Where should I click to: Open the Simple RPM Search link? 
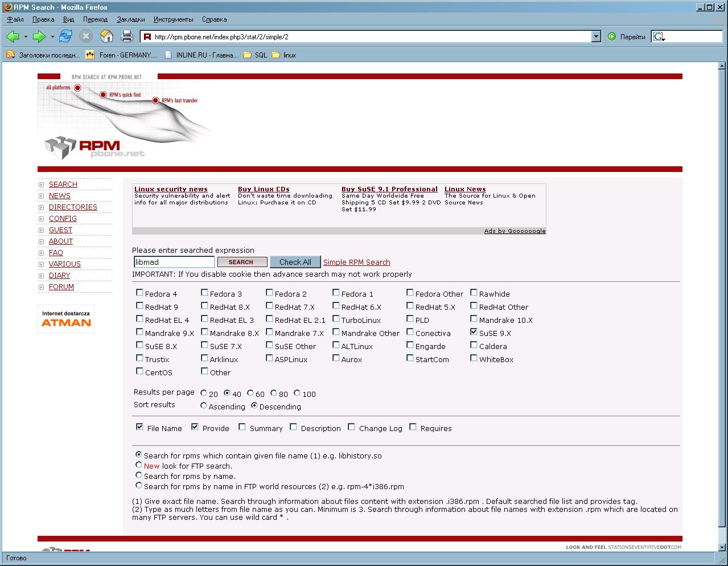[357, 263]
